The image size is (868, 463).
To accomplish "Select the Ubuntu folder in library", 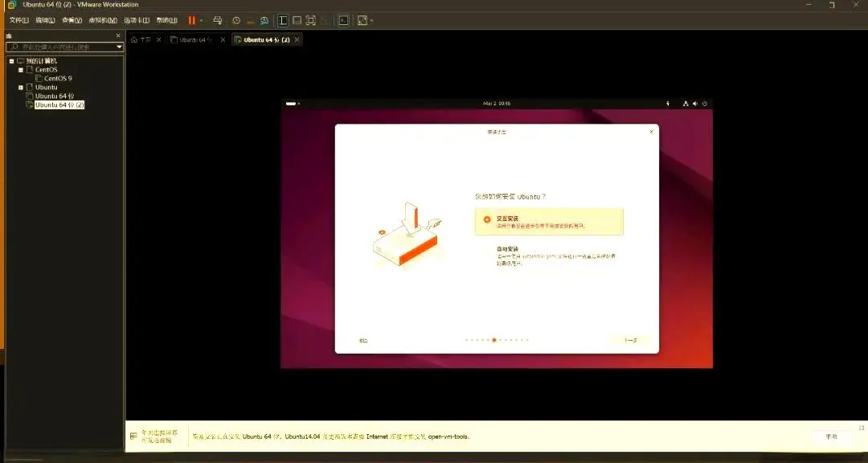I will pyautogui.click(x=47, y=88).
